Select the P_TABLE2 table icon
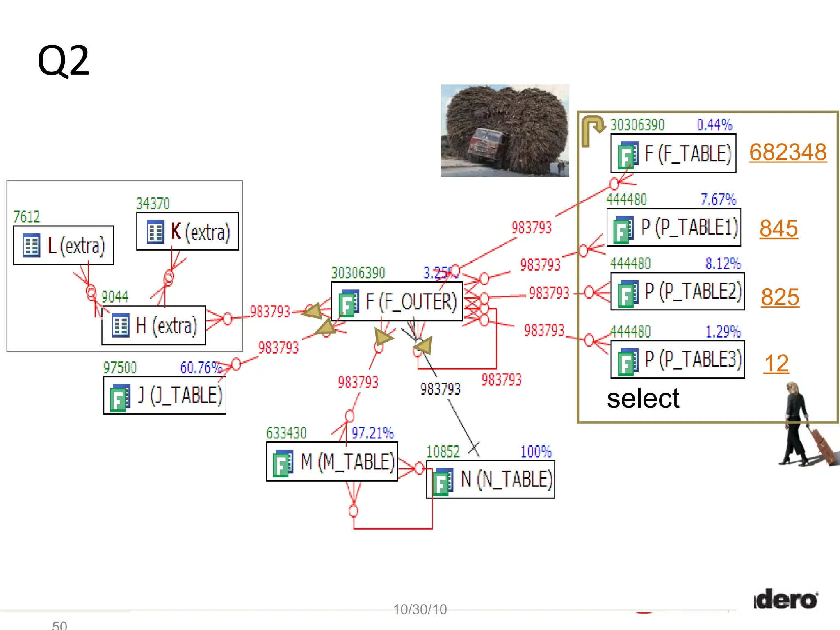 point(628,293)
